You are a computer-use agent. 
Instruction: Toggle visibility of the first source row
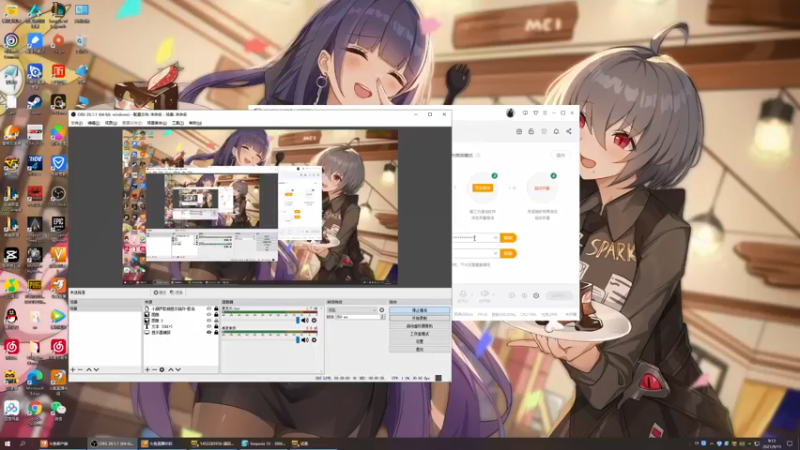[209, 309]
